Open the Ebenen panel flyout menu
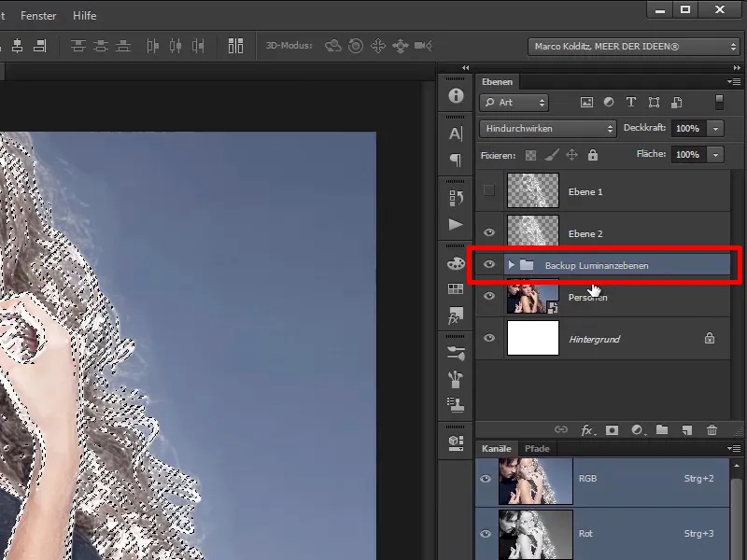 [734, 81]
